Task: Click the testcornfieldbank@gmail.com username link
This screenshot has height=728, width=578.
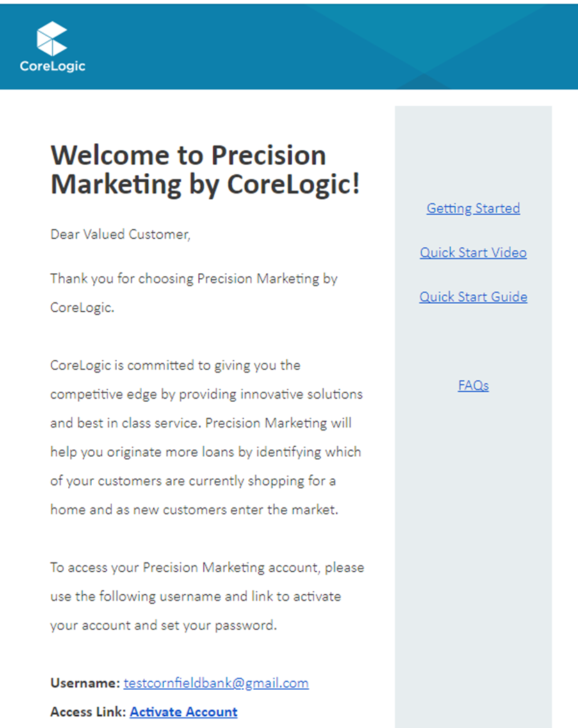Action: (x=216, y=683)
